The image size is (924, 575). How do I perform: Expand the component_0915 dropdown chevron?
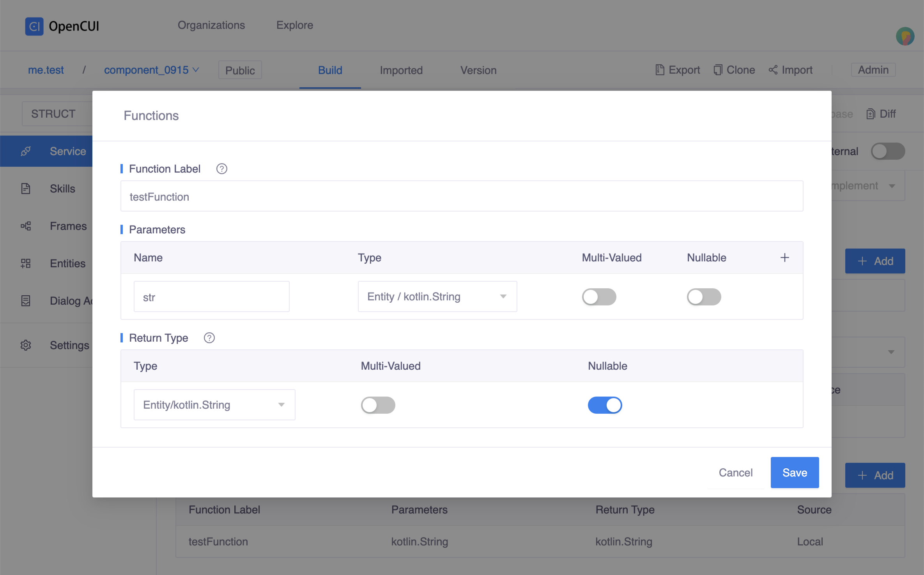tap(196, 70)
